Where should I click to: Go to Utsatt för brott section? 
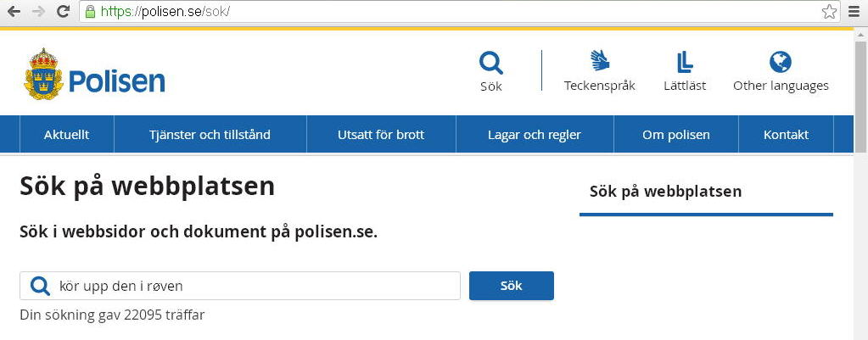(x=381, y=134)
